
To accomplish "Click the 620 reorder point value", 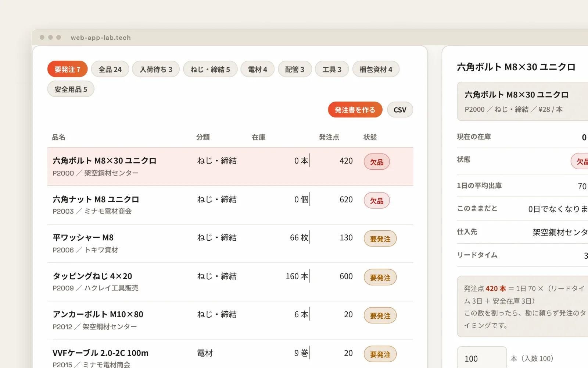I will pos(346,199).
